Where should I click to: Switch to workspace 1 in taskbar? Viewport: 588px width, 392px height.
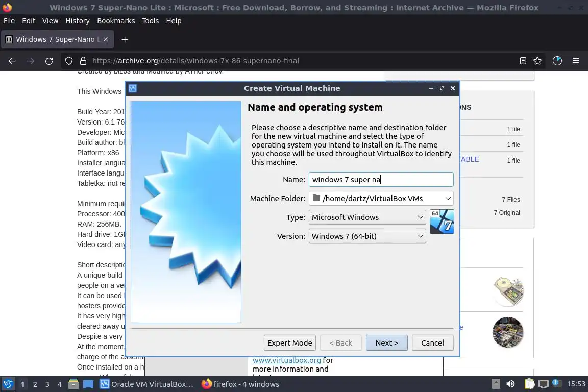pyautogui.click(x=22, y=384)
